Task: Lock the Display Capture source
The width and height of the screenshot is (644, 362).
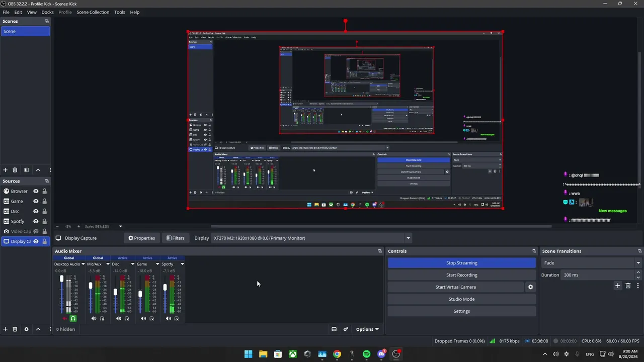Action: (44, 241)
